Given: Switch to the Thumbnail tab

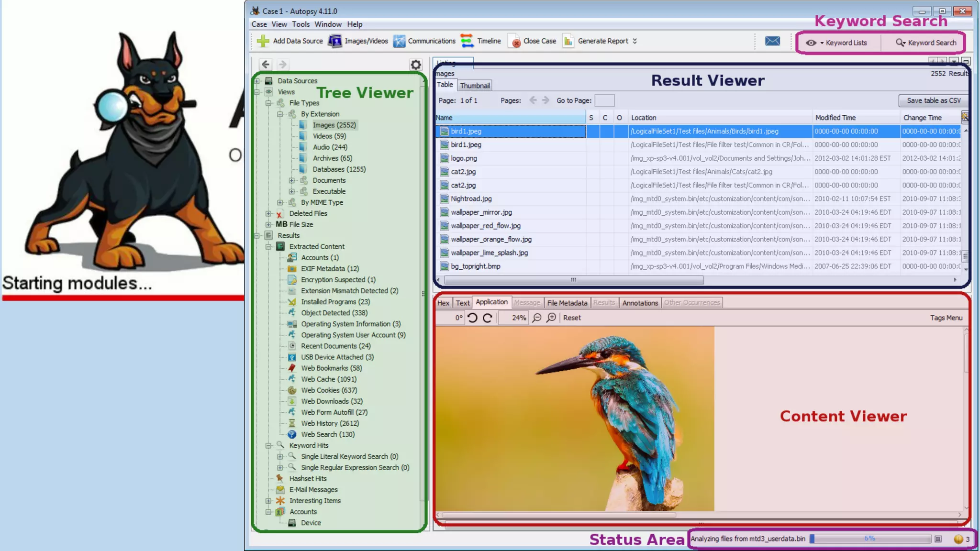Looking at the screenshot, I should click(475, 86).
